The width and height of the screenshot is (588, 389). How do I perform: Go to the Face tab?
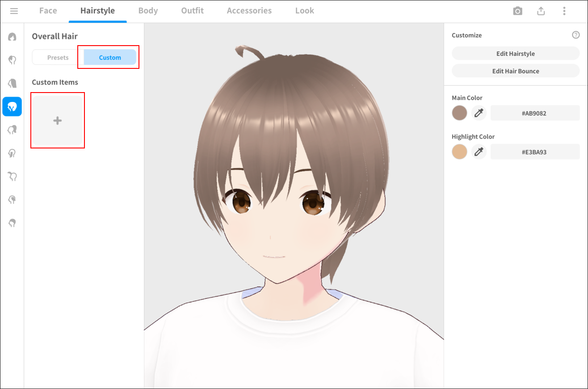pos(48,11)
